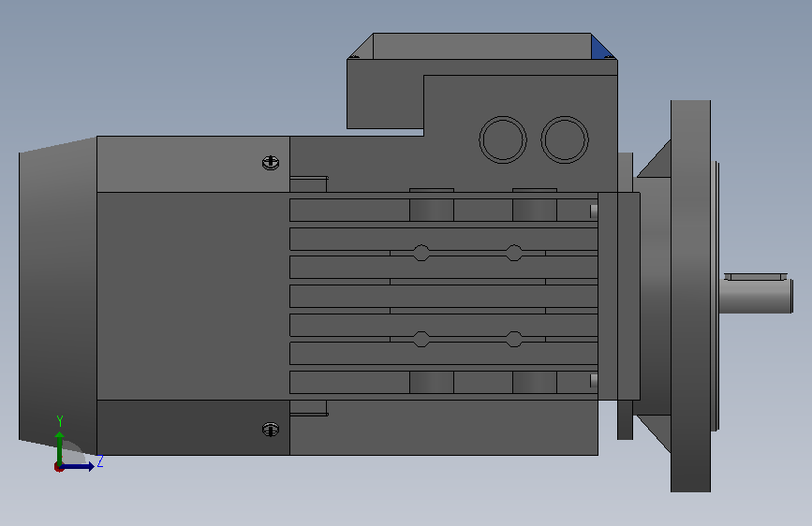The width and height of the screenshot is (812, 526).
Task: Select the tapered fan cowl end face
Action: [x=57, y=296]
